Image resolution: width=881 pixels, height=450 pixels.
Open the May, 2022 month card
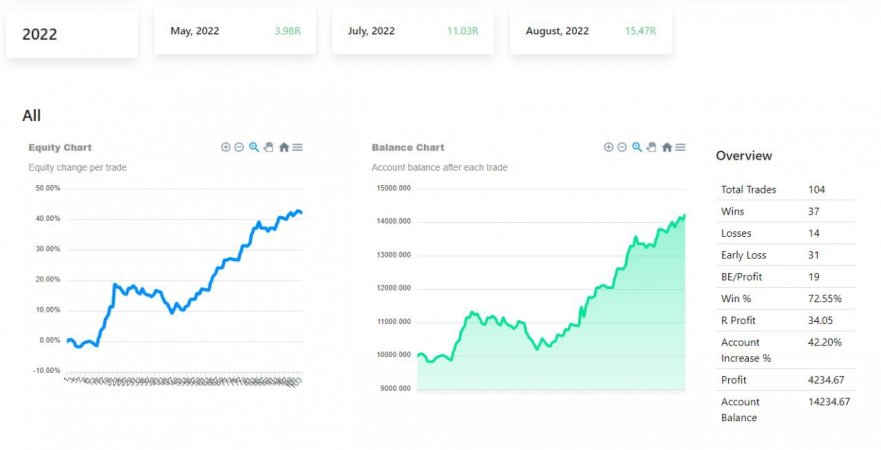(x=236, y=31)
